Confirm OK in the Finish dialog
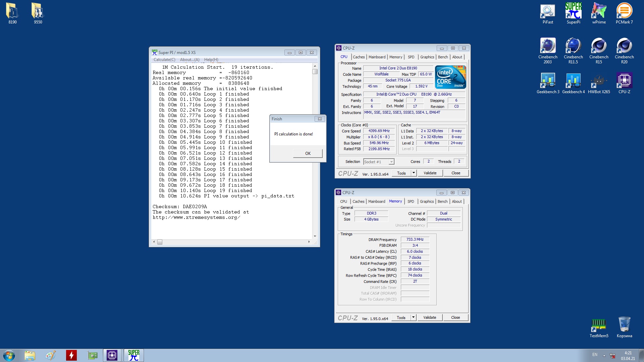The image size is (644, 362). pyautogui.click(x=308, y=154)
